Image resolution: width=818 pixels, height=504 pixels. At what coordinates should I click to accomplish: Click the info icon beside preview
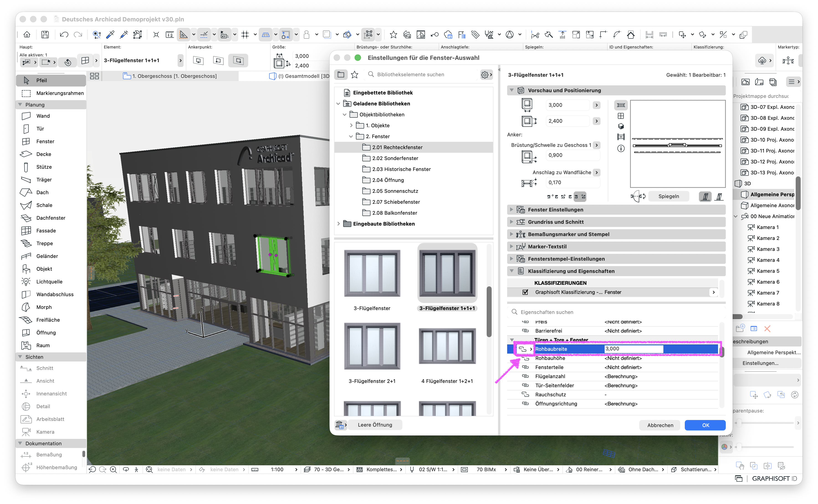coord(621,148)
